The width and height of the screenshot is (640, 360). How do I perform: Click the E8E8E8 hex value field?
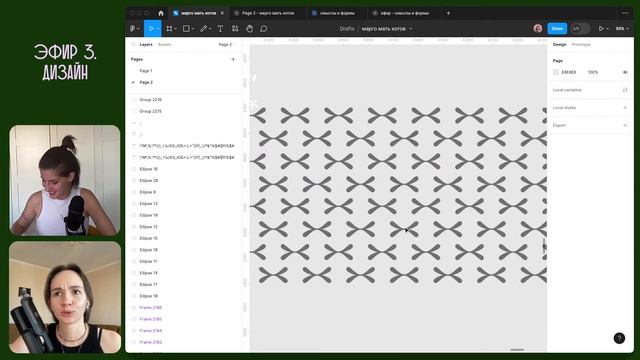click(569, 72)
